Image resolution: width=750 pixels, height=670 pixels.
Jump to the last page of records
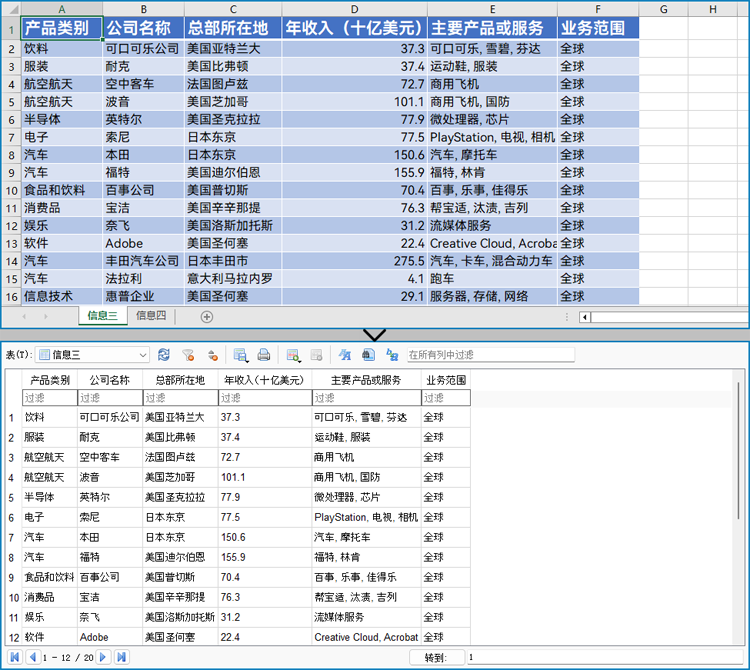[x=121, y=657]
